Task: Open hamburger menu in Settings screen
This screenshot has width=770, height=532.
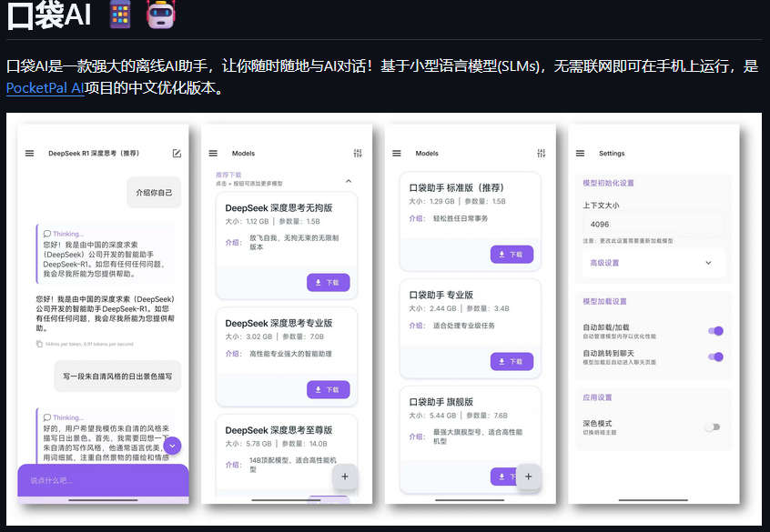Action: (580, 153)
